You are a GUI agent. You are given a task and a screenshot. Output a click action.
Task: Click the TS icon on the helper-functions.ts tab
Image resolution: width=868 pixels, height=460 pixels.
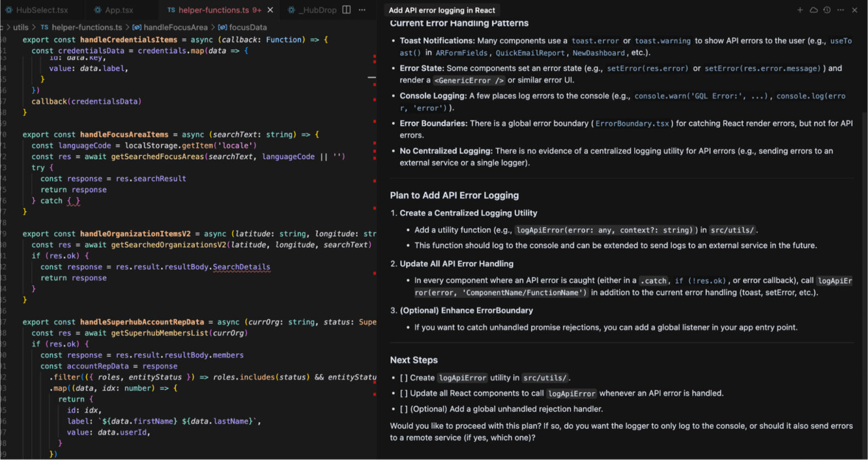pyautogui.click(x=171, y=10)
